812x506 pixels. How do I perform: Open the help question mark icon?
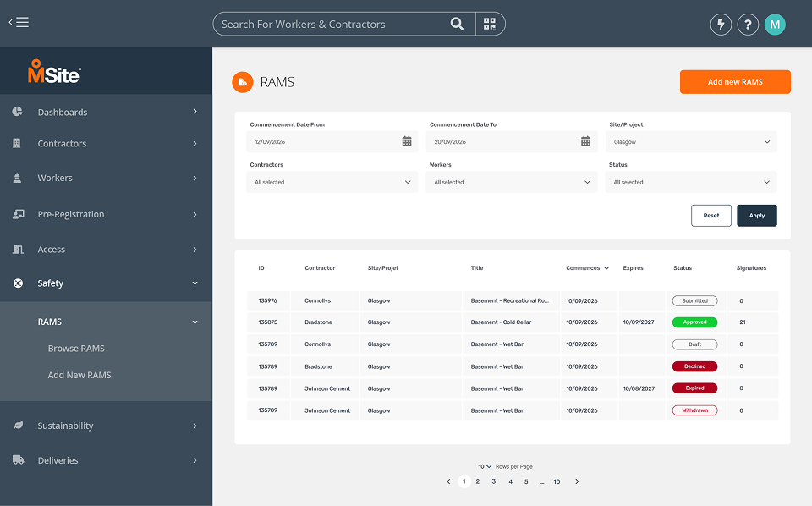click(748, 25)
